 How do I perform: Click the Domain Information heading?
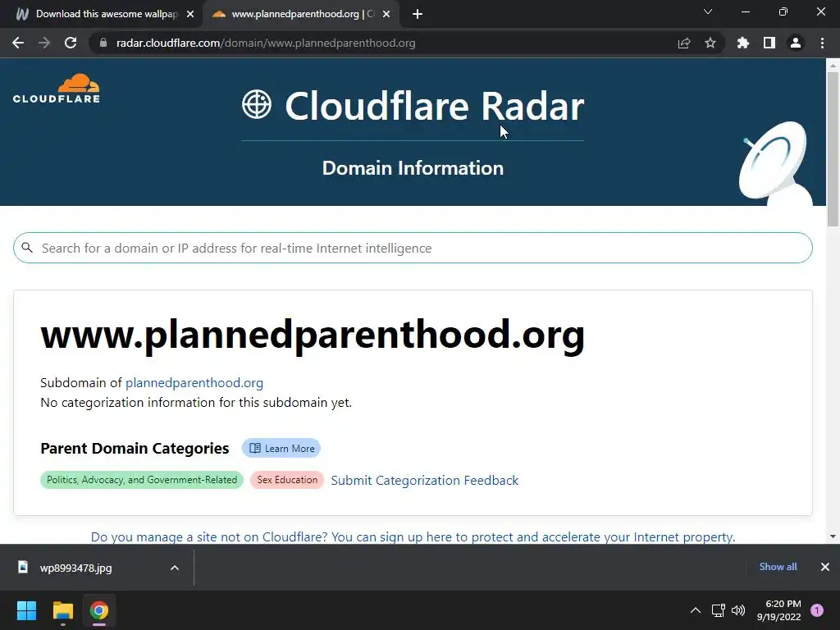[413, 168]
